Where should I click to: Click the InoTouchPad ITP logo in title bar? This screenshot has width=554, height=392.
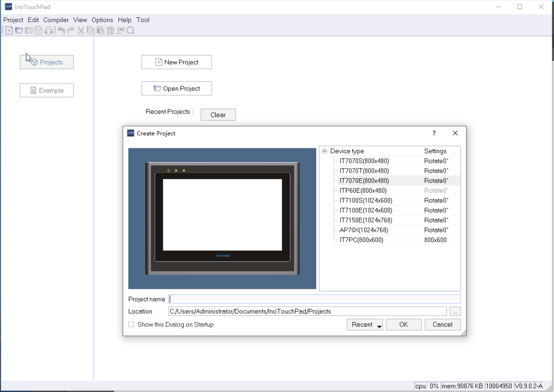pos(8,7)
